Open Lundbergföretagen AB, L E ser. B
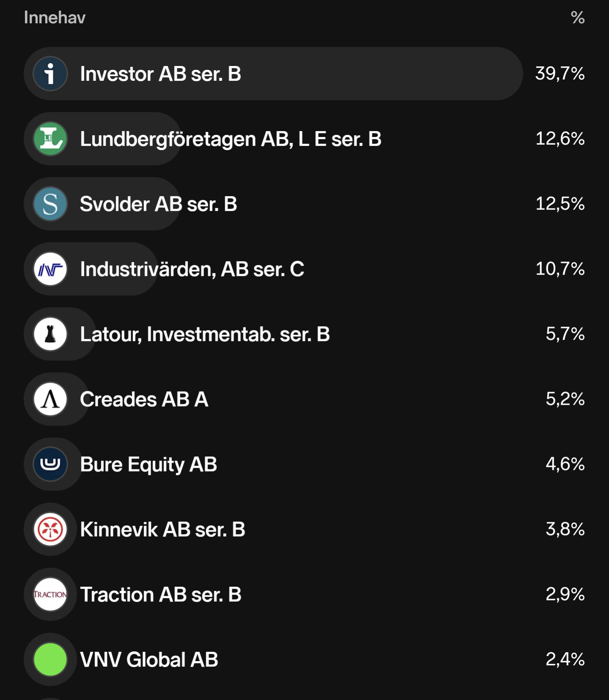Image resolution: width=609 pixels, height=700 pixels. pyautogui.click(x=231, y=139)
